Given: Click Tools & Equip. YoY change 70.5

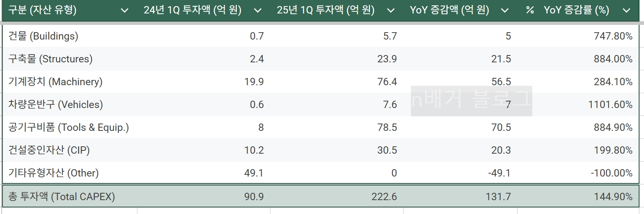Looking at the screenshot, I should pos(501,127).
